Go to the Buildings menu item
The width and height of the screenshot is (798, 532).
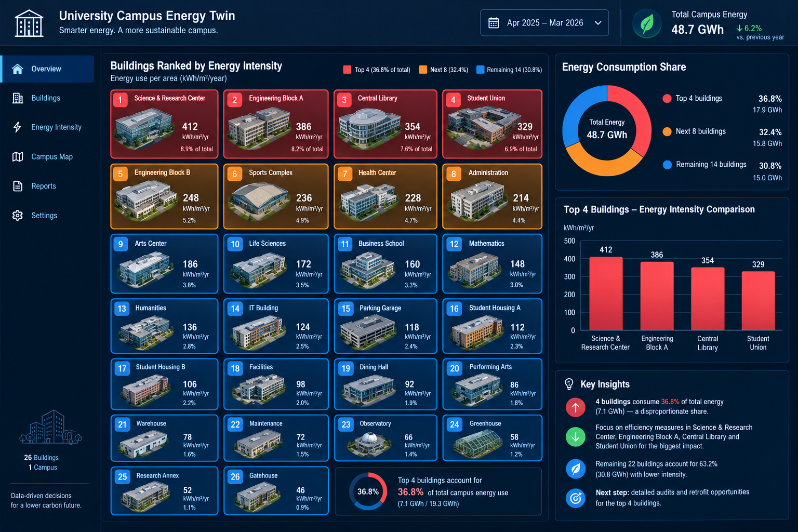point(48,98)
